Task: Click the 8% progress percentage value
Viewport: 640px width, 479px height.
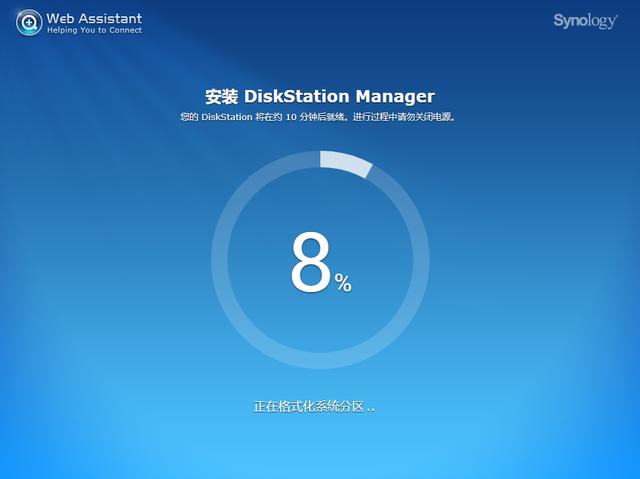Action: click(x=321, y=262)
